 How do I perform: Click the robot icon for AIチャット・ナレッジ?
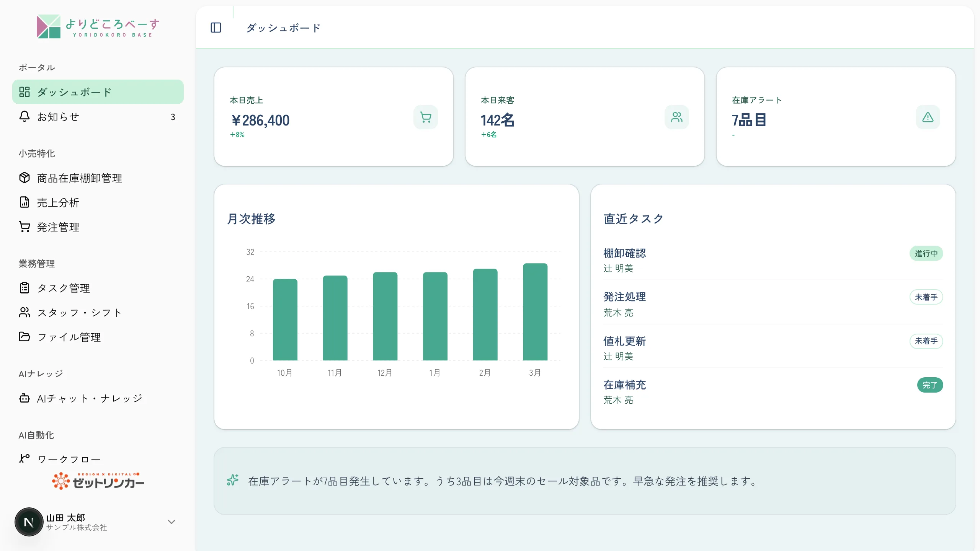coord(24,398)
